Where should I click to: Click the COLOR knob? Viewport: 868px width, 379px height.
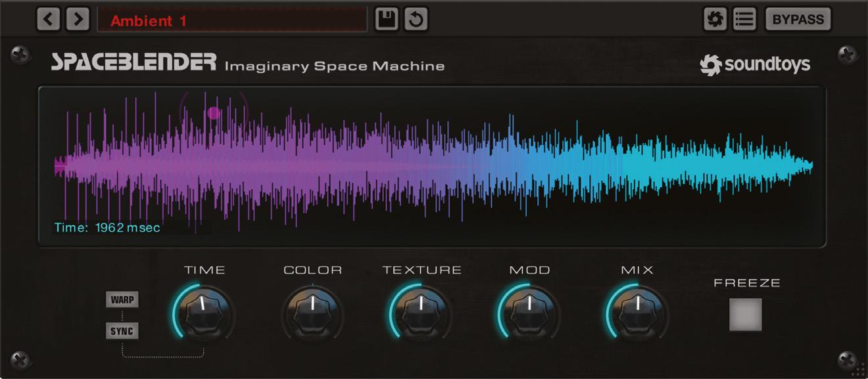[x=312, y=313]
